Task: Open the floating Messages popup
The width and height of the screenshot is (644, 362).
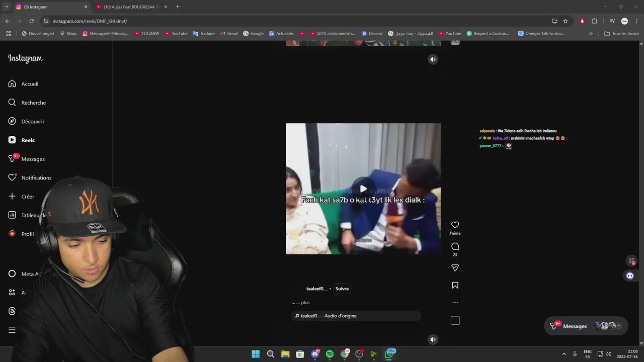Action: pos(586,326)
